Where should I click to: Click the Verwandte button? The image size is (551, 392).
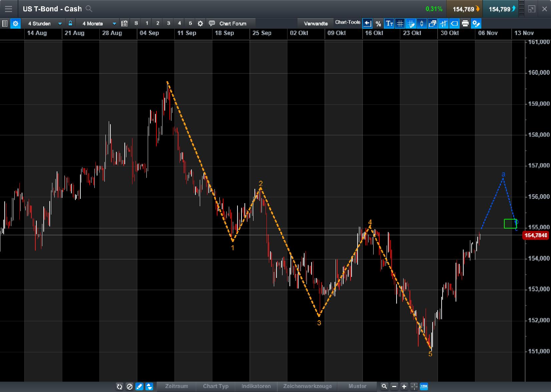click(x=315, y=23)
